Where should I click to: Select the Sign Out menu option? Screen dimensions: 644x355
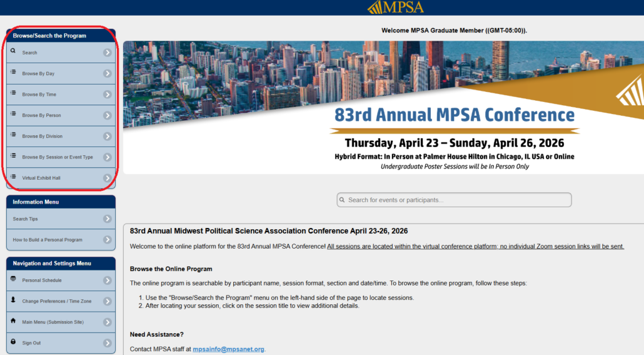click(31, 343)
